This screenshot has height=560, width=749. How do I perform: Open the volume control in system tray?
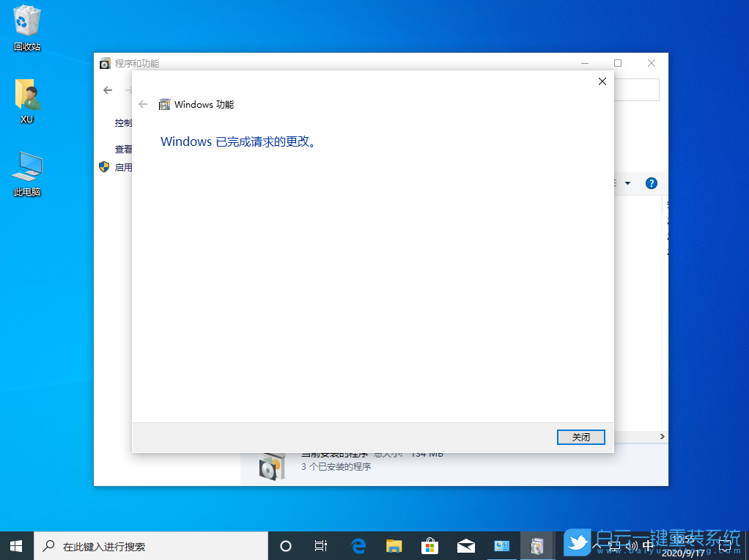coord(632,545)
